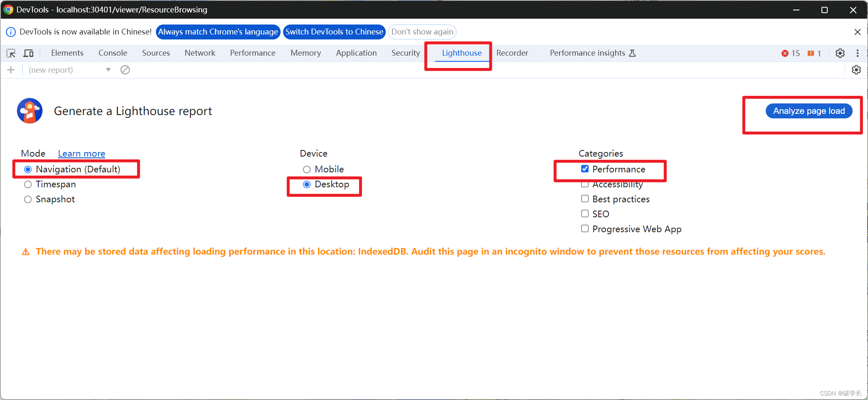
Task: Enable the SEO category checkbox
Action: [x=585, y=213]
